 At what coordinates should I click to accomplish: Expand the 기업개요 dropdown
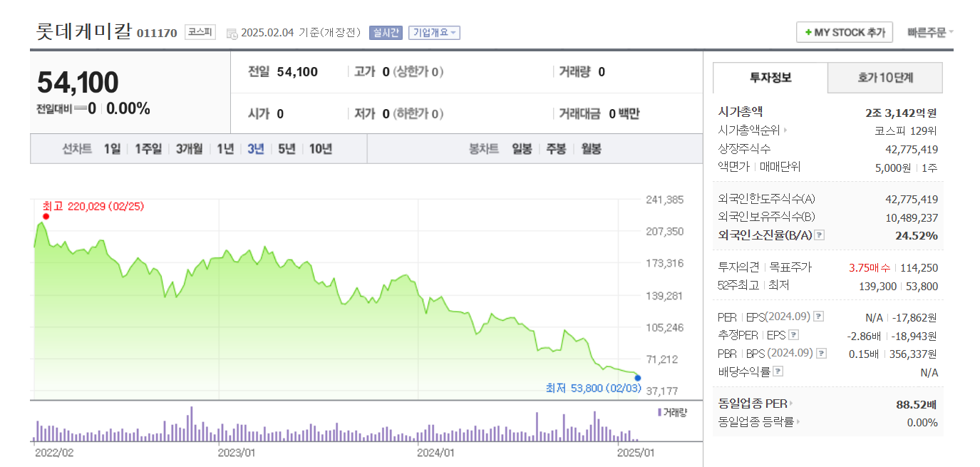[x=435, y=32]
